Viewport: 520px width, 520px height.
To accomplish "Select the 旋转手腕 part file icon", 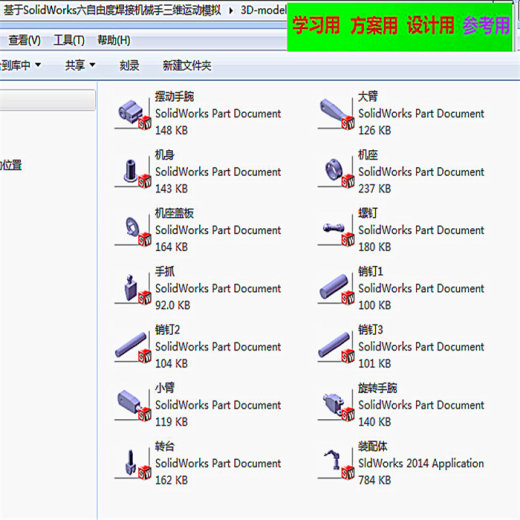I will pyautogui.click(x=336, y=405).
